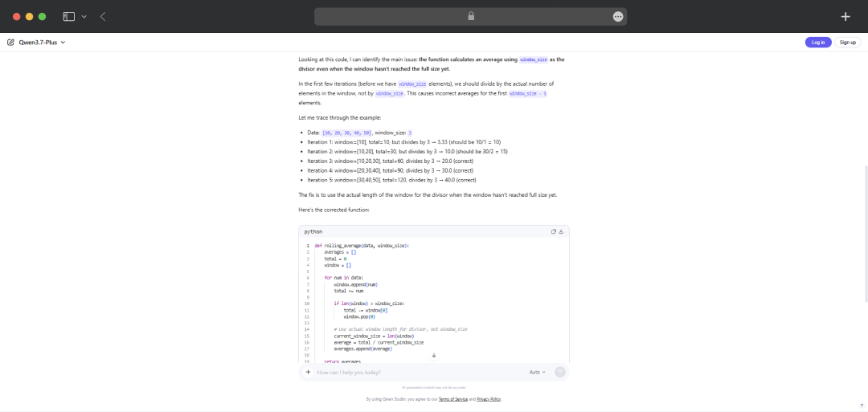The height and width of the screenshot is (412, 868).
Task: Click the Log in button
Action: coord(817,42)
